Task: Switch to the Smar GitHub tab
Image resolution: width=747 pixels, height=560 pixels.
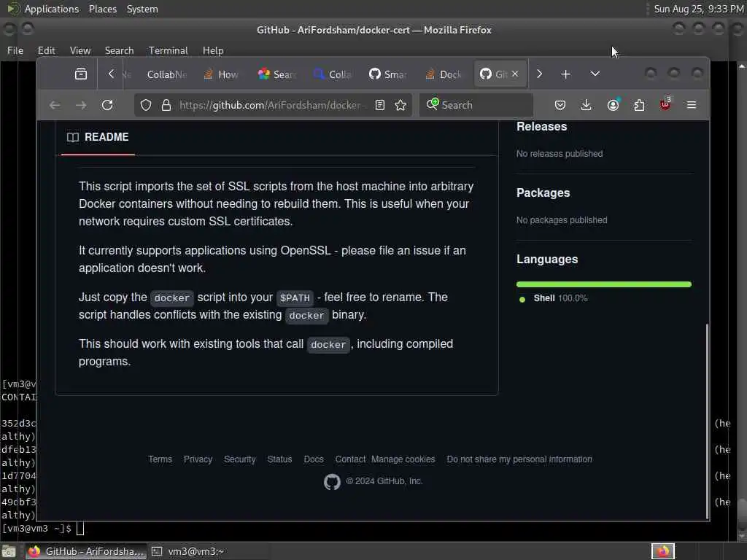Action: (x=388, y=74)
